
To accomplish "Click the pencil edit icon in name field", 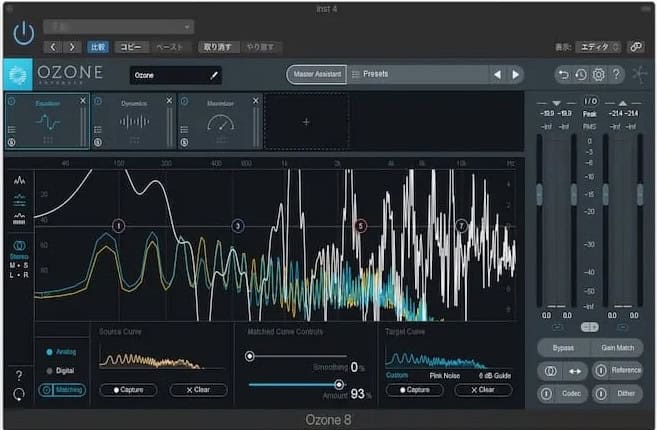I will (214, 75).
